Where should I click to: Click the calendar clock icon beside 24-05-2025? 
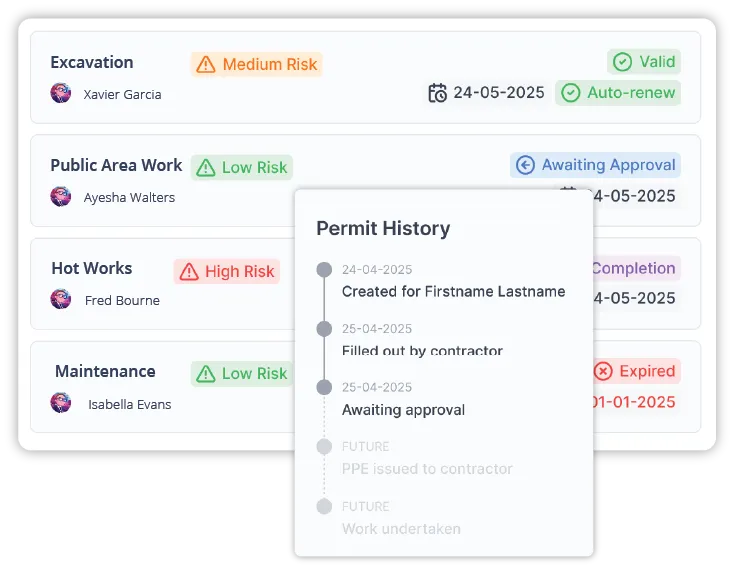(438, 93)
